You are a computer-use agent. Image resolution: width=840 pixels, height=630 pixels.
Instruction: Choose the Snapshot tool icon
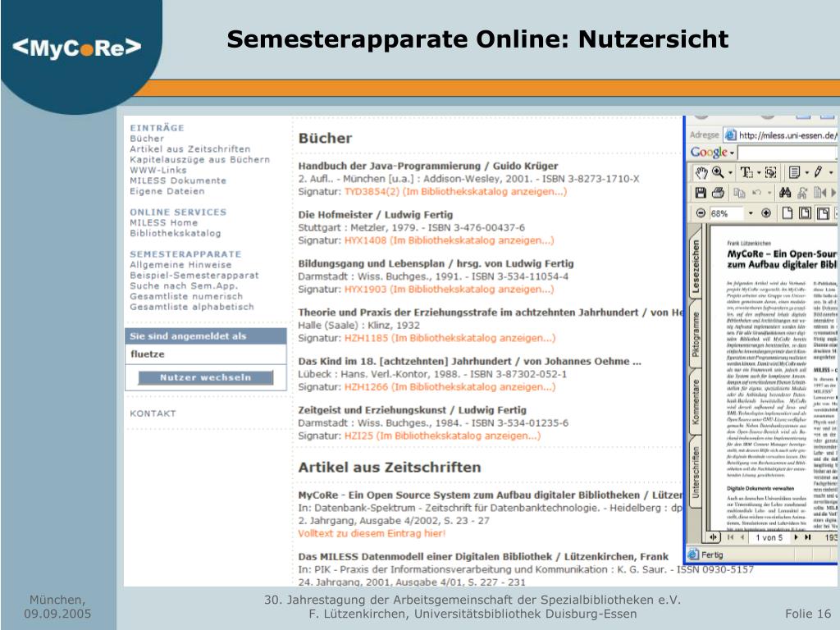(x=770, y=172)
